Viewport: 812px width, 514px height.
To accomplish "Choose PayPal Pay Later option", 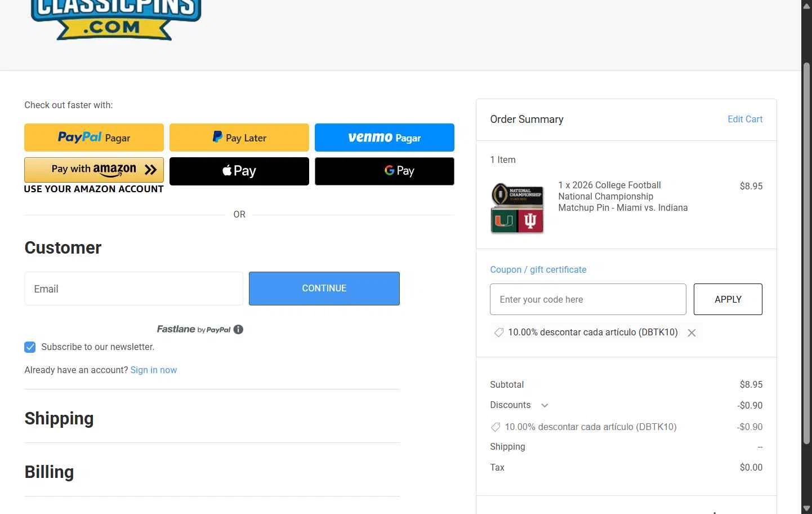I will pos(239,138).
